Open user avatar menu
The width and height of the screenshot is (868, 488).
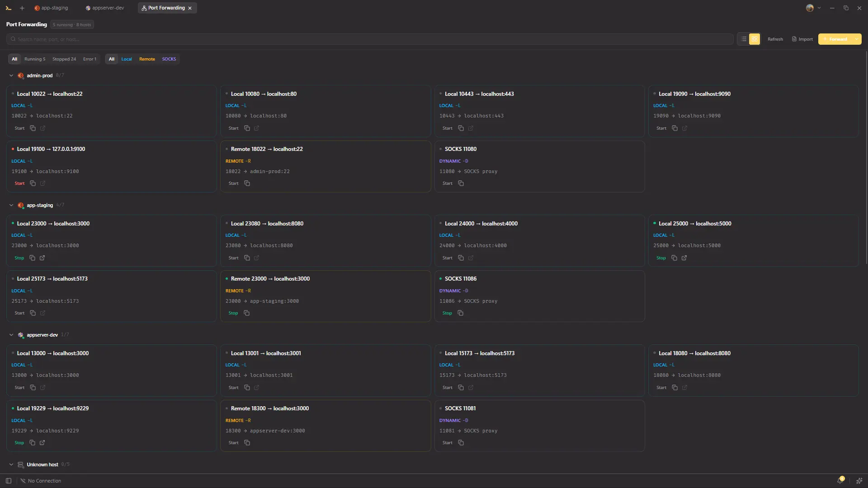pyautogui.click(x=810, y=8)
